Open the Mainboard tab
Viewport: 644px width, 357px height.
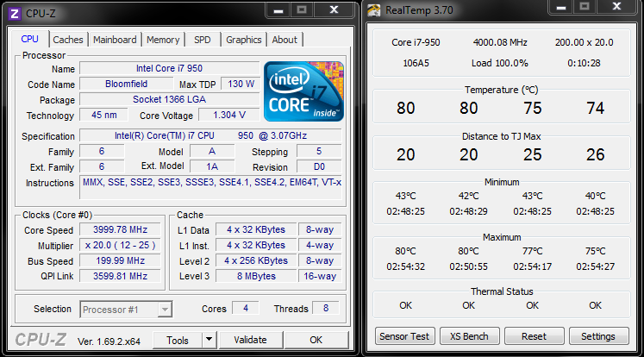click(x=115, y=40)
